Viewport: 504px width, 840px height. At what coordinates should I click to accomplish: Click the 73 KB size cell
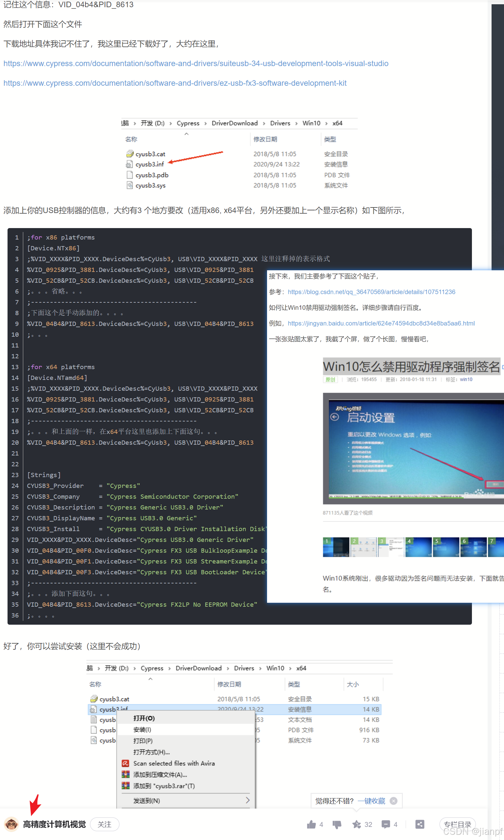tap(371, 740)
